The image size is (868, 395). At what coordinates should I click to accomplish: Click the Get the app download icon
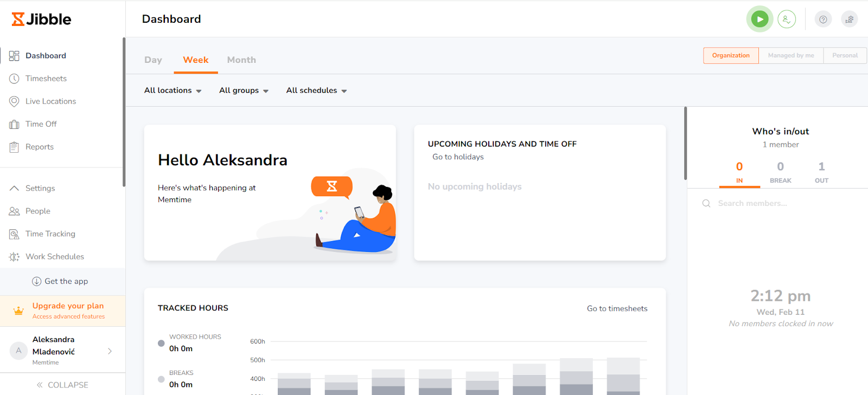tap(37, 281)
